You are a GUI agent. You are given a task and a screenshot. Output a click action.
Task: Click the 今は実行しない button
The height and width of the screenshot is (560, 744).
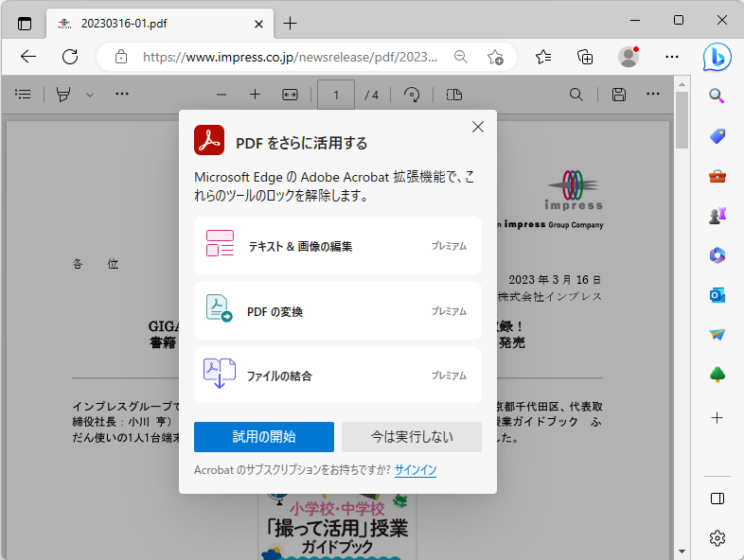tap(412, 437)
